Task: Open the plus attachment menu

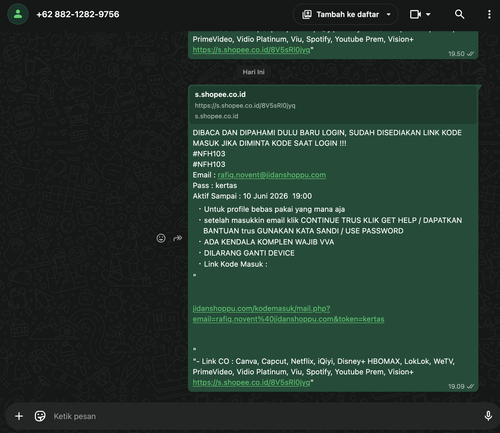Action: click(x=19, y=416)
